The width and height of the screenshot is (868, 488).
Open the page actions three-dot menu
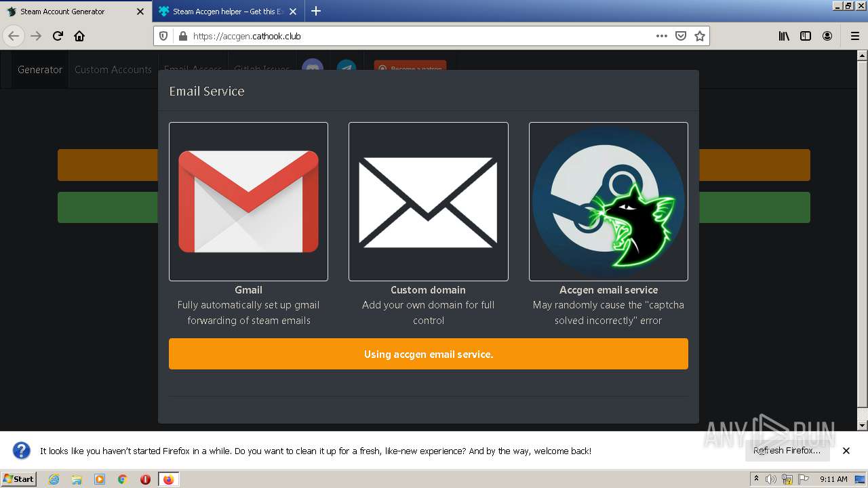coord(662,36)
